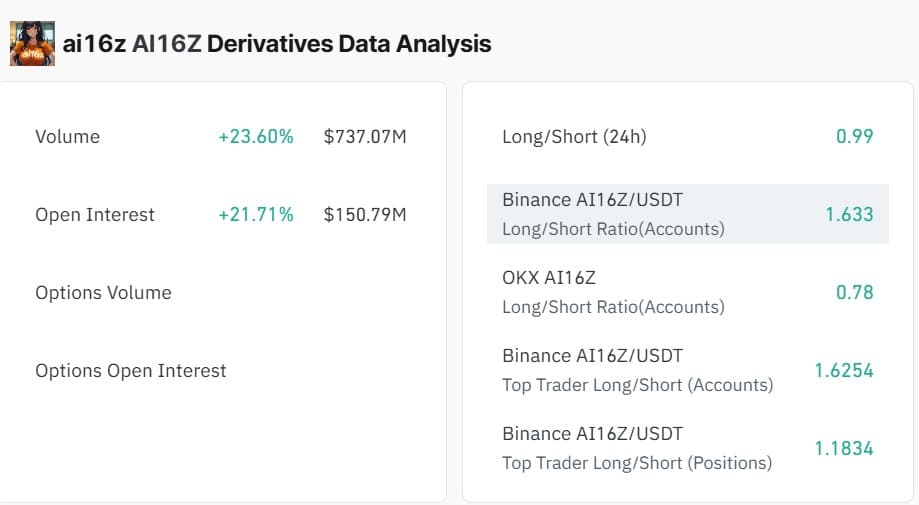Select the Options Volume row
The image size is (919, 505).
[103, 293]
